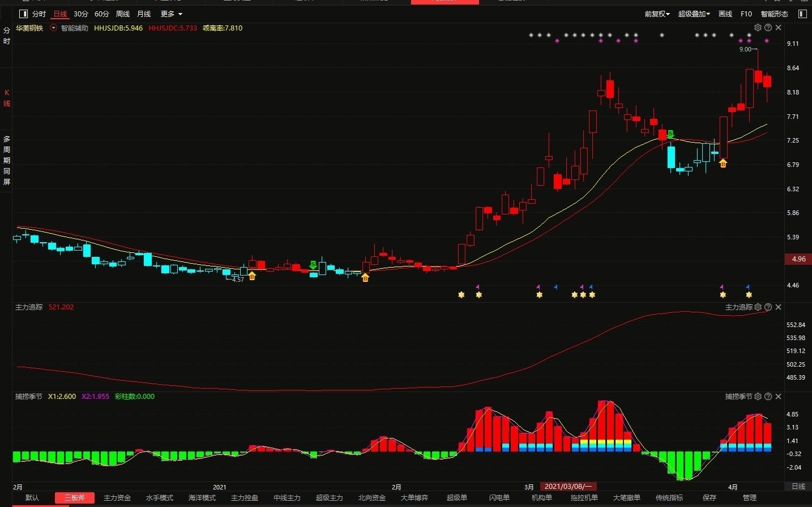Image resolution: width=812 pixels, height=507 pixels.
Task: Click the 日线 label at bottom right
Action: point(798,487)
